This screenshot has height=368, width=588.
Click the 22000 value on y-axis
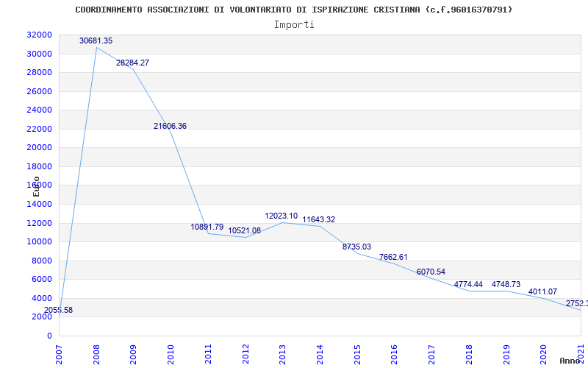(x=40, y=129)
